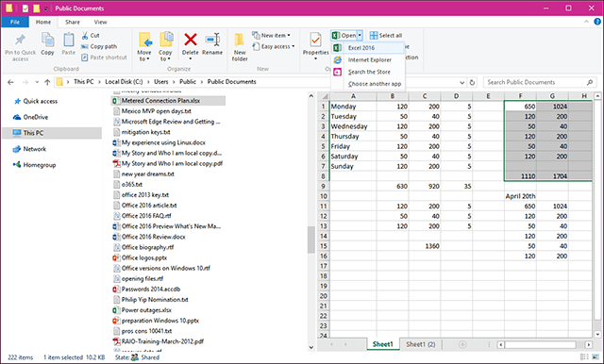Image resolution: width=604 pixels, height=364 pixels.
Task: Click the Open button in ribbon
Action: pos(344,36)
